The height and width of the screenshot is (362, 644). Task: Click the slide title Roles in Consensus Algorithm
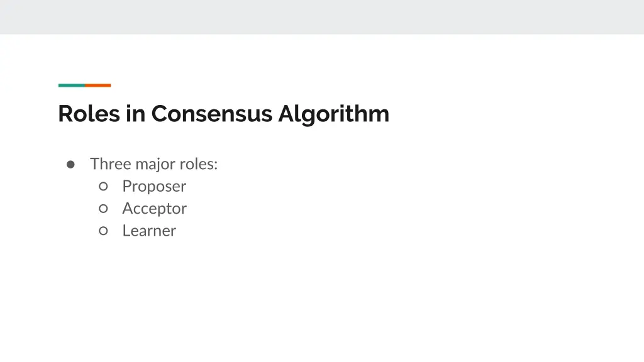point(223,114)
